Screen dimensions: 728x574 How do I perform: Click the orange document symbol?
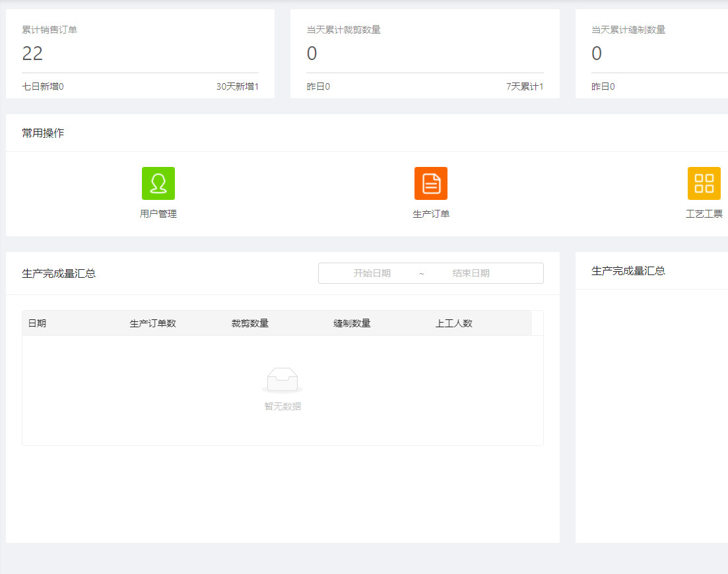pos(430,183)
